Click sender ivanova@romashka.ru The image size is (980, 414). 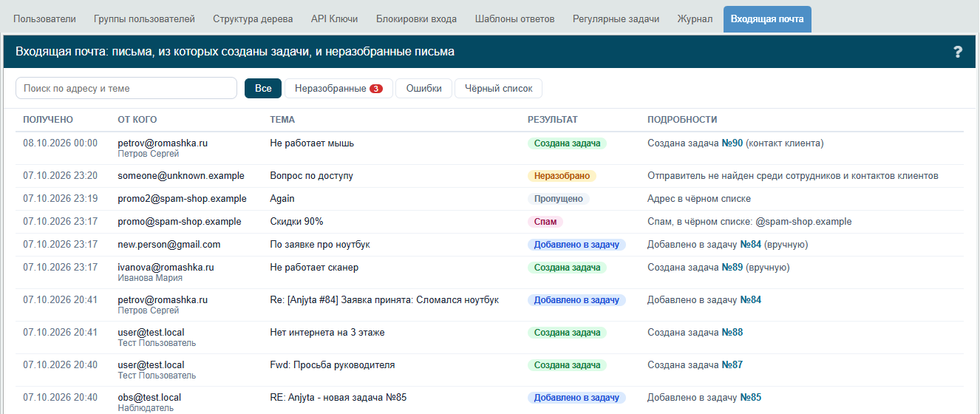(166, 267)
